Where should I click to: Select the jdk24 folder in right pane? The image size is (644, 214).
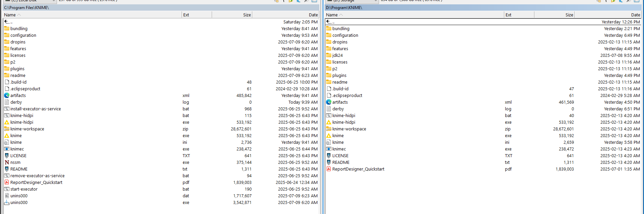pos(337,56)
